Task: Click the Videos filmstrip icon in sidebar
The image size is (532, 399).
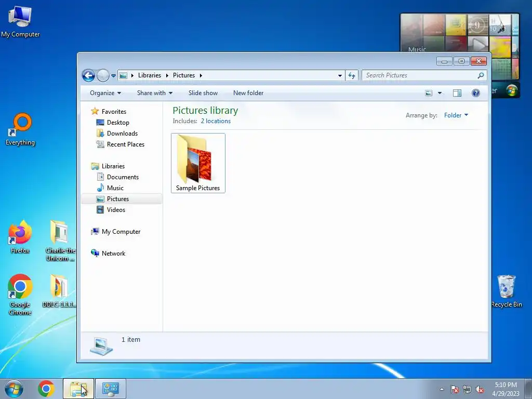Action: click(100, 210)
